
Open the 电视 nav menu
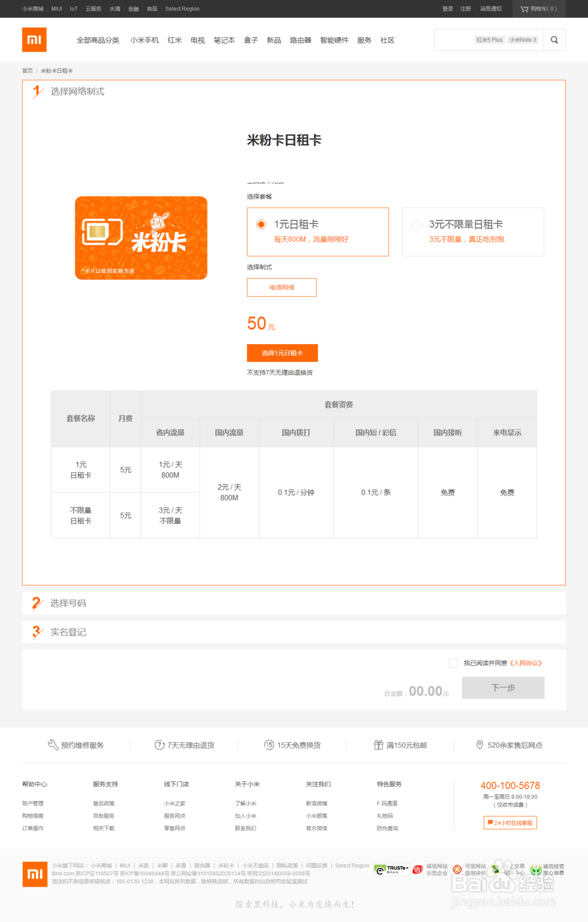(198, 40)
